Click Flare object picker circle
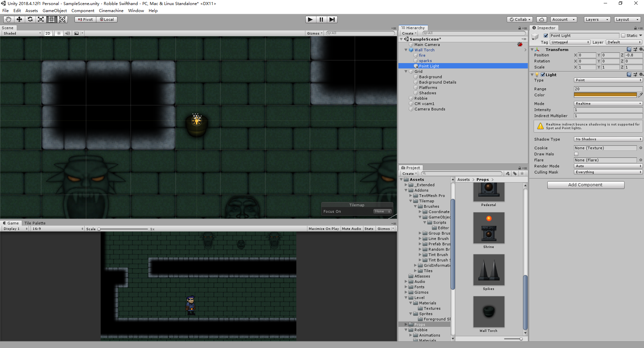 (640, 160)
